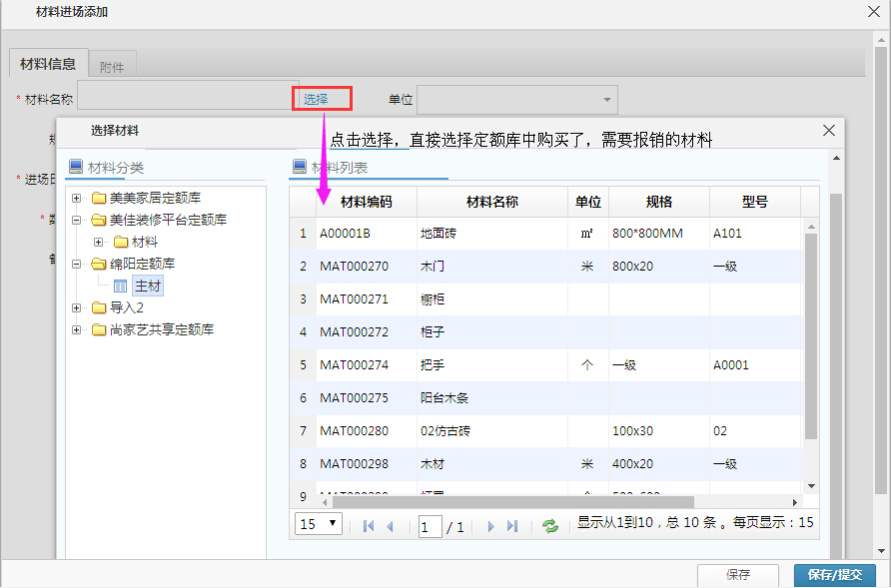Go to the first page using the pagination icon
This screenshot has width=891, height=588.
[368, 524]
